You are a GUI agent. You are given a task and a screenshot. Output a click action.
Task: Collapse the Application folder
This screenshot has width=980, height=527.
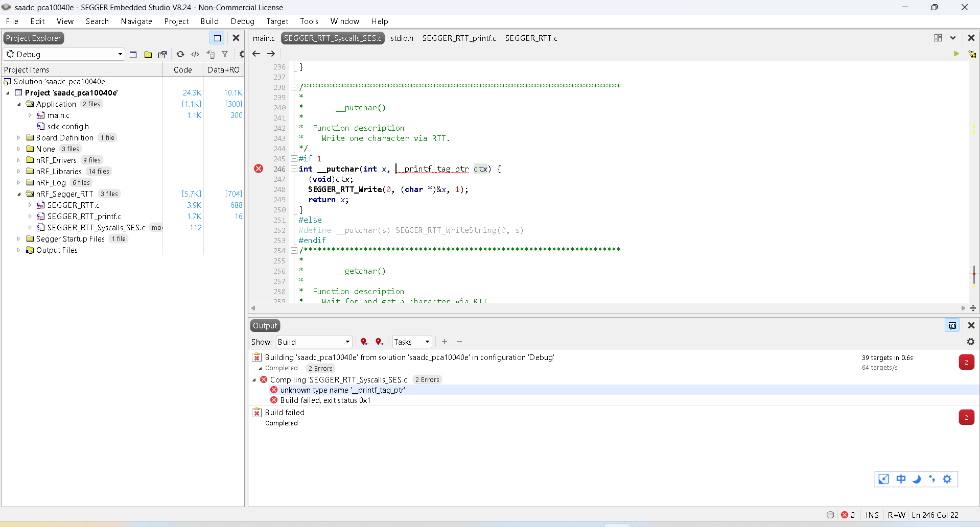click(x=19, y=104)
